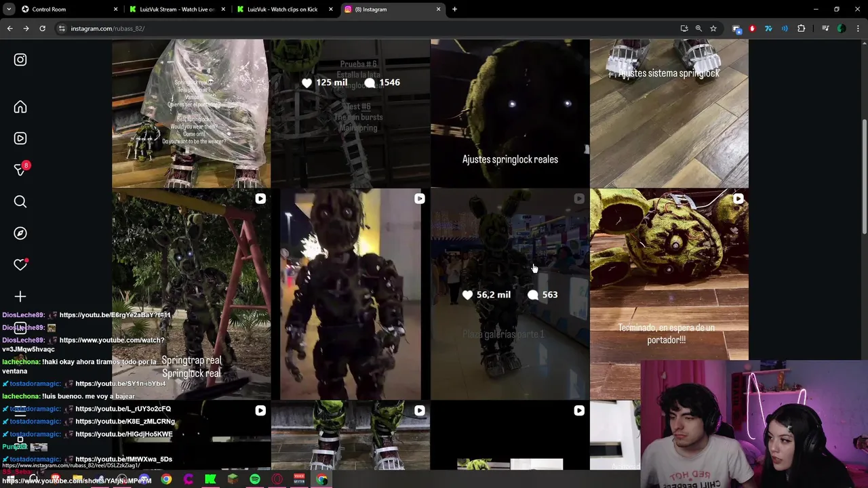The width and height of the screenshot is (868, 488).
Task: Open media control music-note icon
Action: [825, 28]
